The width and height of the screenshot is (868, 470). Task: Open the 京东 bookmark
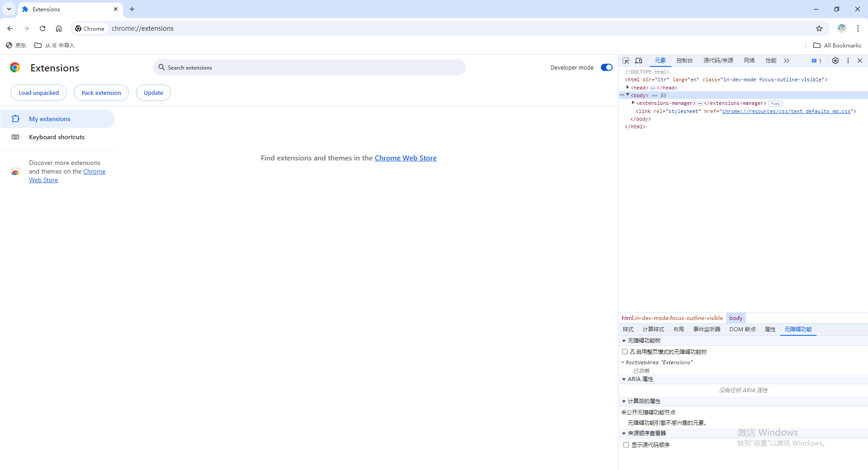click(16, 45)
